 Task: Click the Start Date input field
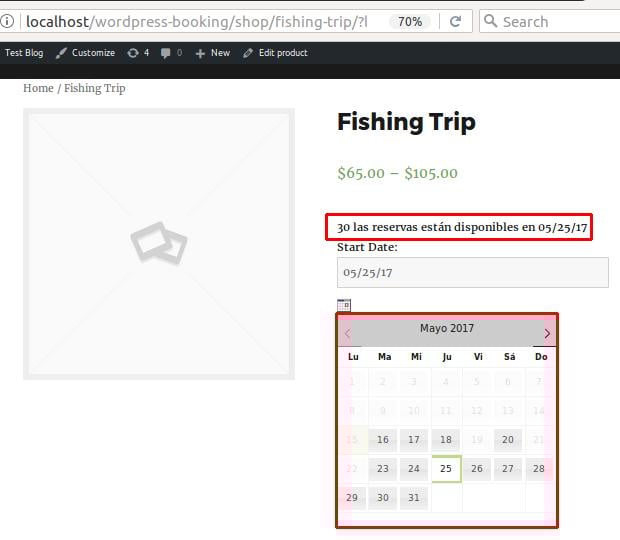[472, 272]
